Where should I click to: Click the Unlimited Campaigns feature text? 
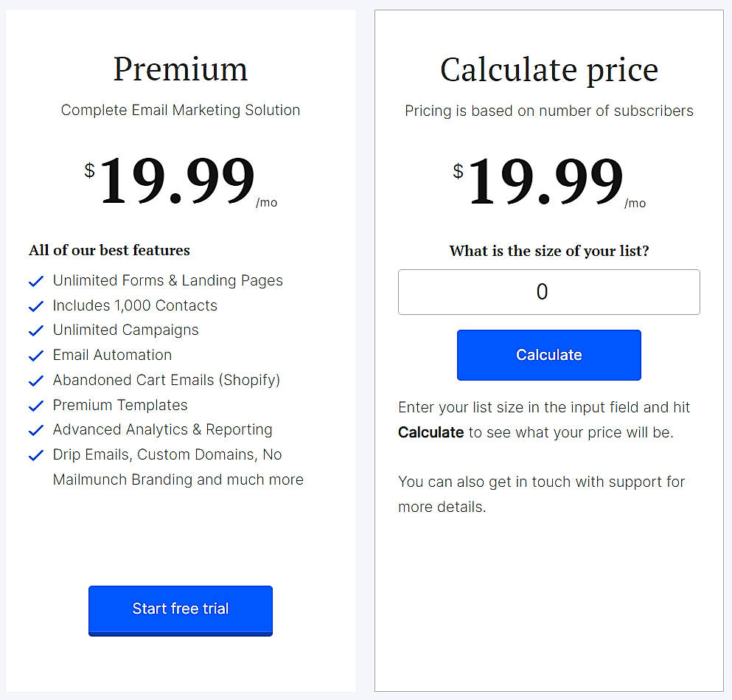click(125, 330)
